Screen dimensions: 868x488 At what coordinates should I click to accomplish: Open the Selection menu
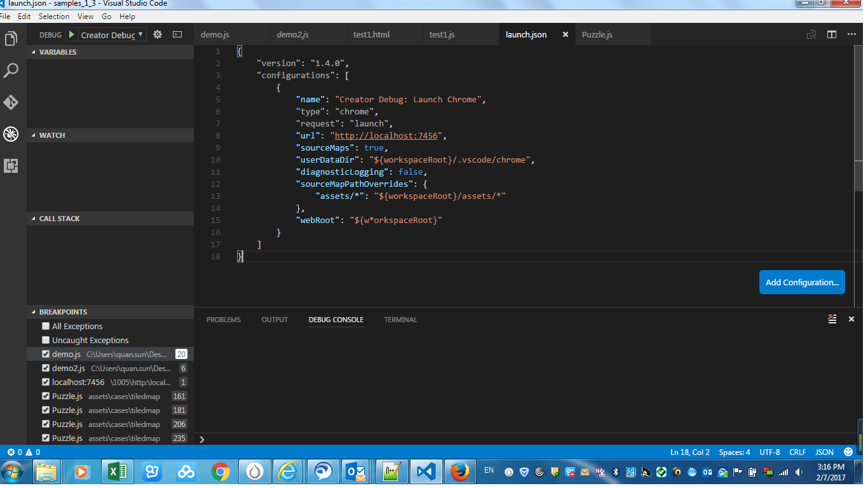[54, 17]
